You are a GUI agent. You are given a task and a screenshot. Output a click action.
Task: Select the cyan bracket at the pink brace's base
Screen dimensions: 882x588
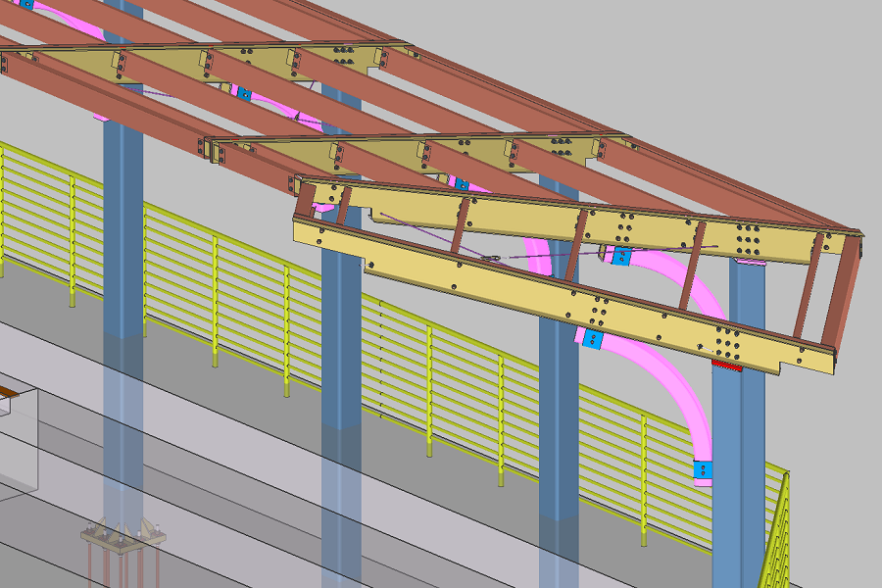(x=703, y=470)
